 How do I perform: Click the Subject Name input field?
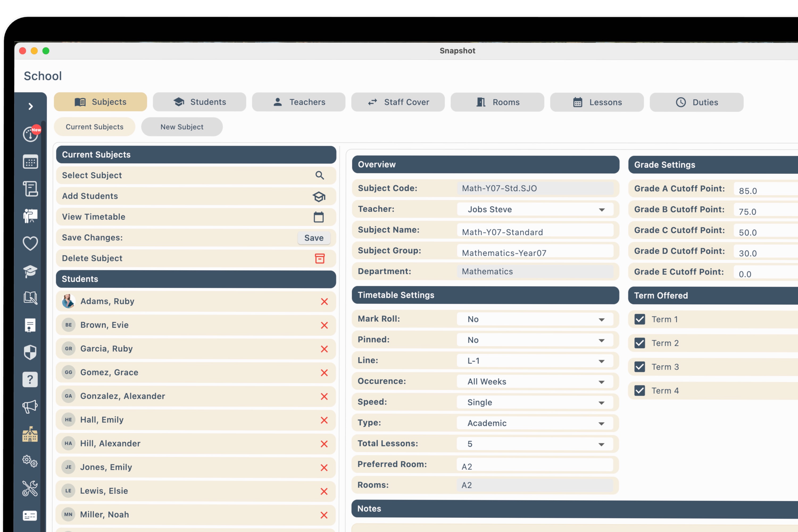(x=535, y=230)
